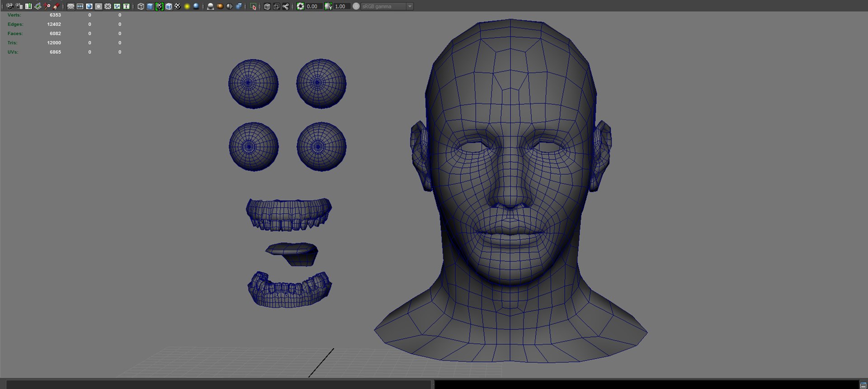Click the Image Plane icon

tap(38, 6)
